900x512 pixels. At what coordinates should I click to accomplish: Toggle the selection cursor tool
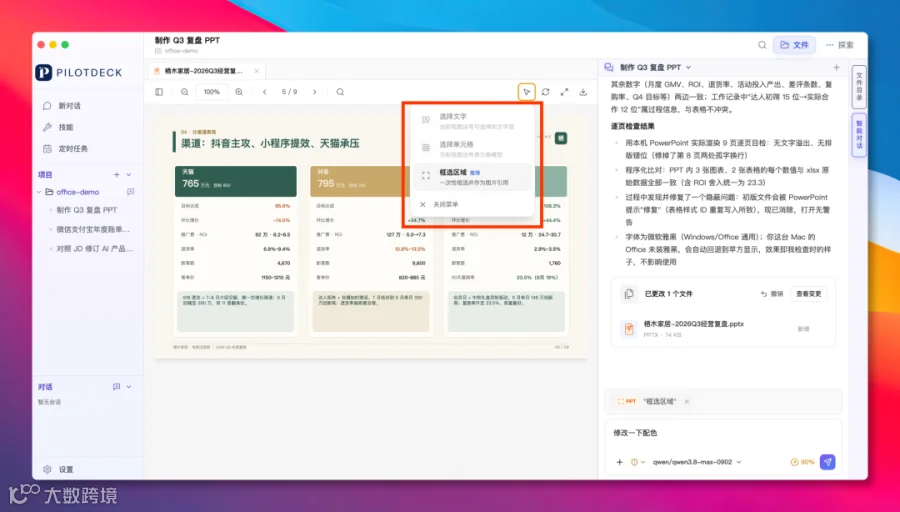coord(526,92)
